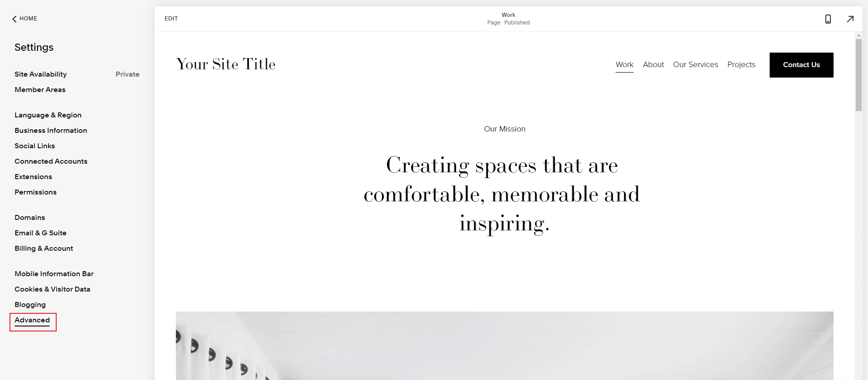This screenshot has width=868, height=380.
Task: Click the Work page title in header
Action: coord(508,15)
